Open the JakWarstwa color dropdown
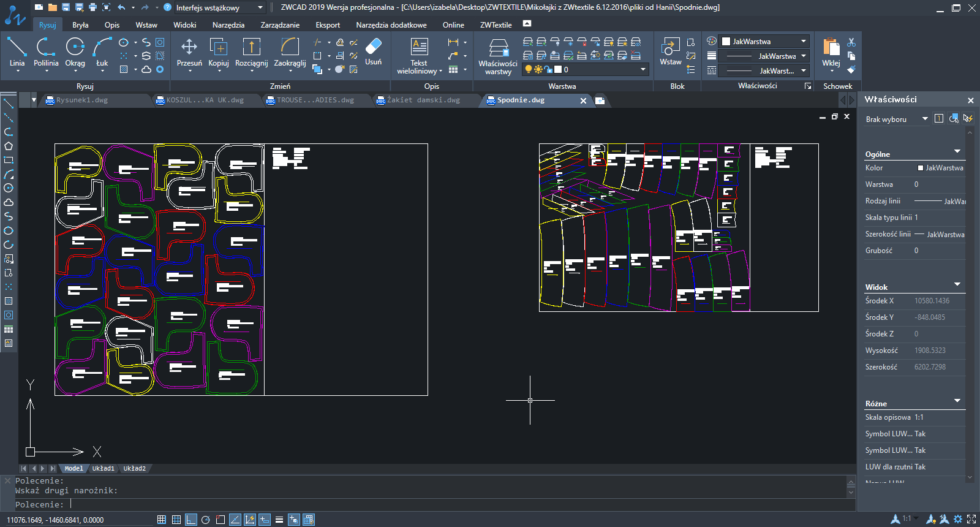This screenshot has height=527, width=980. point(764,41)
